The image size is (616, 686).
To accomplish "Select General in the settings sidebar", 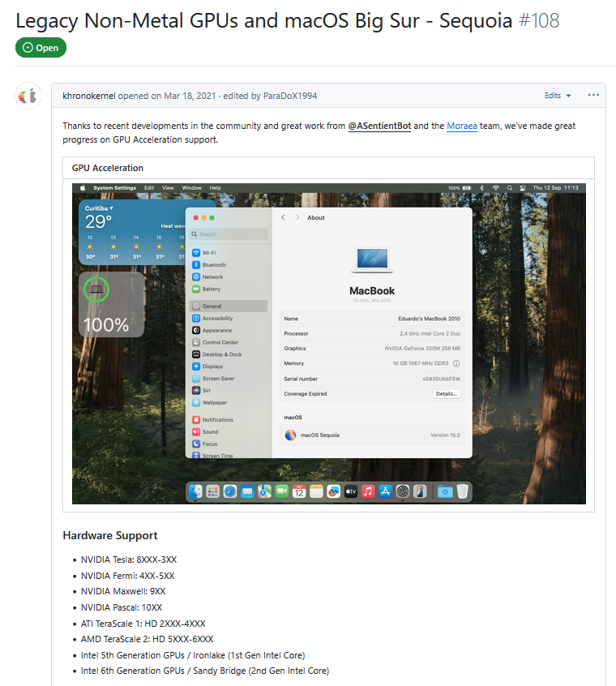I will tap(229, 307).
